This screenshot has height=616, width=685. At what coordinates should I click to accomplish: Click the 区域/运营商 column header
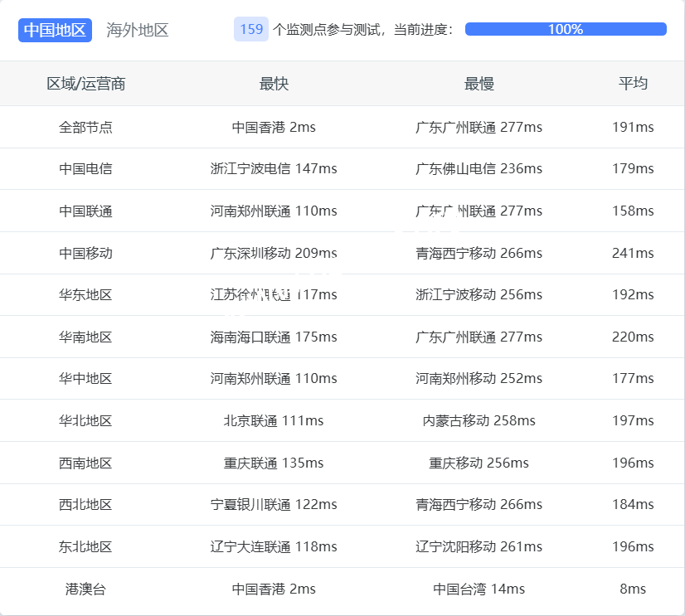pos(85,84)
